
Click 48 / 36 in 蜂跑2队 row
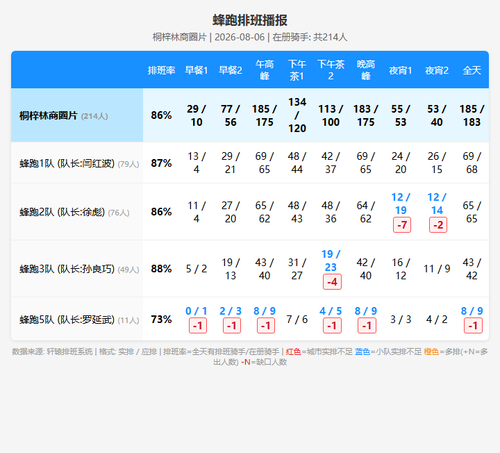(331, 212)
